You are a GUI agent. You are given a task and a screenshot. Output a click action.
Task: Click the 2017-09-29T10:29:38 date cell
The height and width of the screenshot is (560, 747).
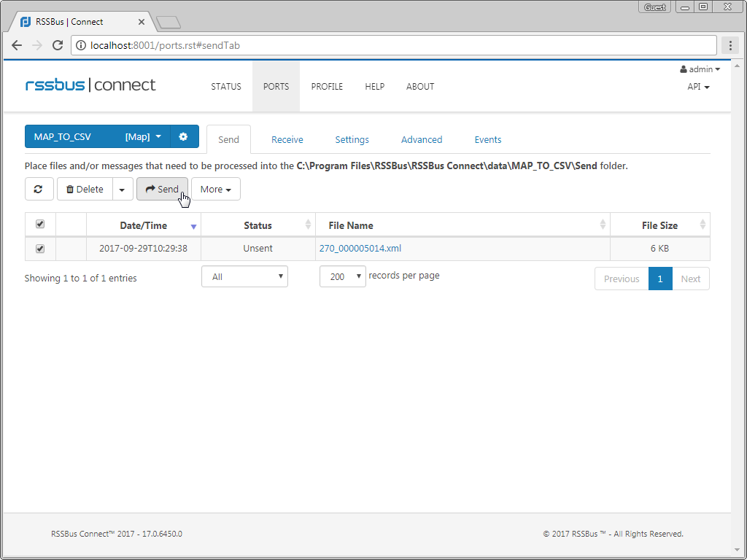tap(144, 249)
